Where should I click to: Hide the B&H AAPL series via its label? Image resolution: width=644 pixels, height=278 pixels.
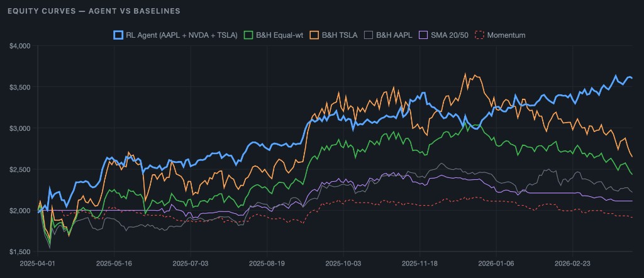click(394, 35)
